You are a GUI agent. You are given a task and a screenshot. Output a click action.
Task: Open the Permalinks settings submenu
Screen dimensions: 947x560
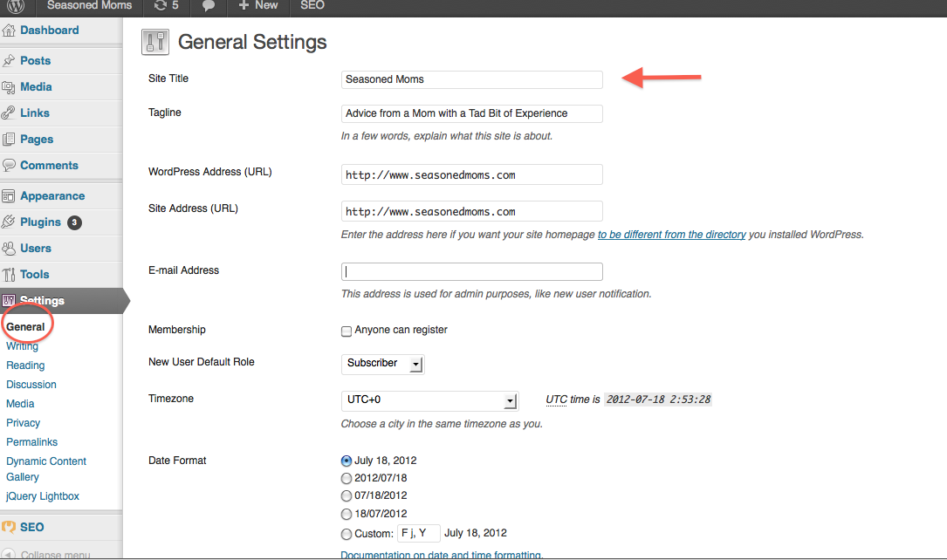tap(32, 442)
